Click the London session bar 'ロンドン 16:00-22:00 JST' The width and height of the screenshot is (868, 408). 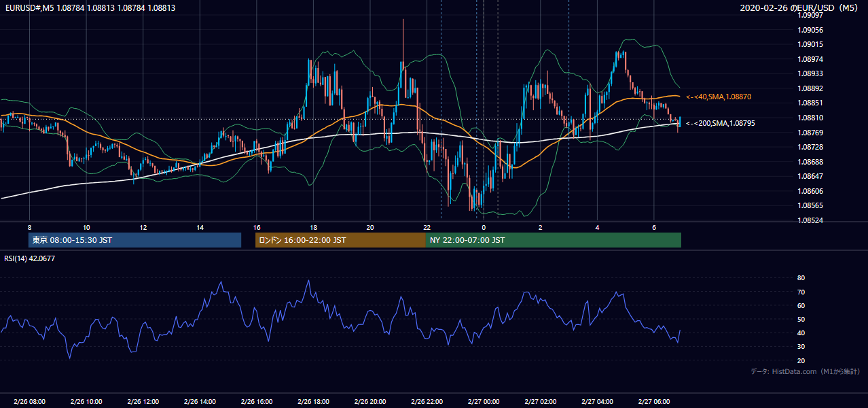(x=340, y=240)
